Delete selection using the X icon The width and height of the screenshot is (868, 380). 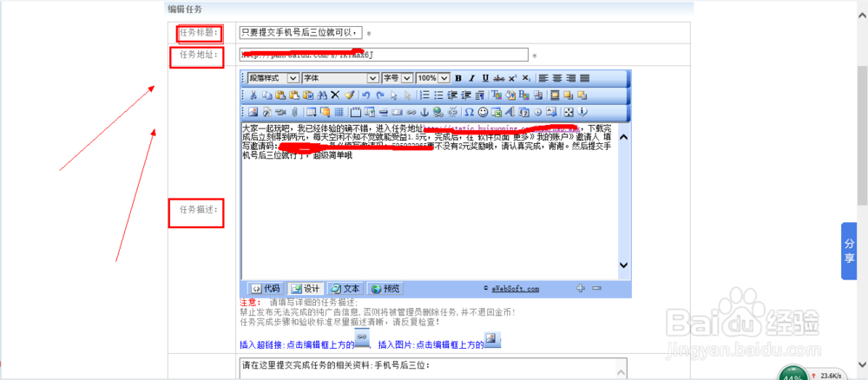(x=335, y=95)
